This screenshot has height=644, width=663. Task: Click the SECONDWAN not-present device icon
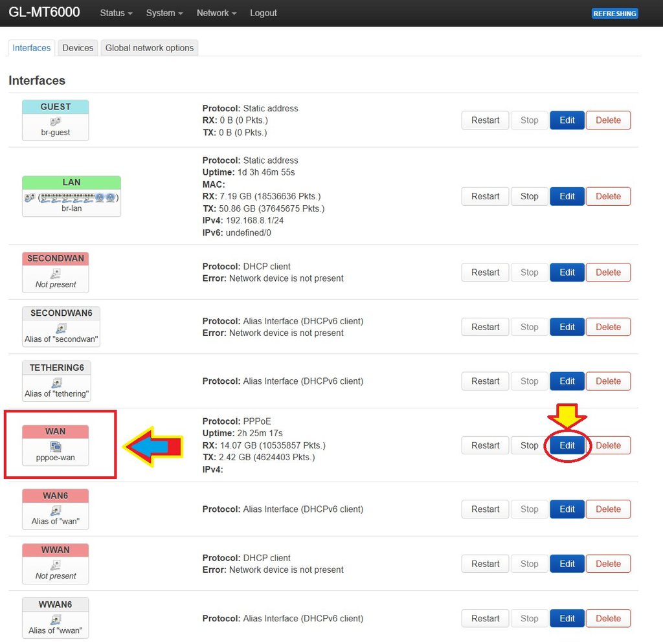[x=56, y=273]
